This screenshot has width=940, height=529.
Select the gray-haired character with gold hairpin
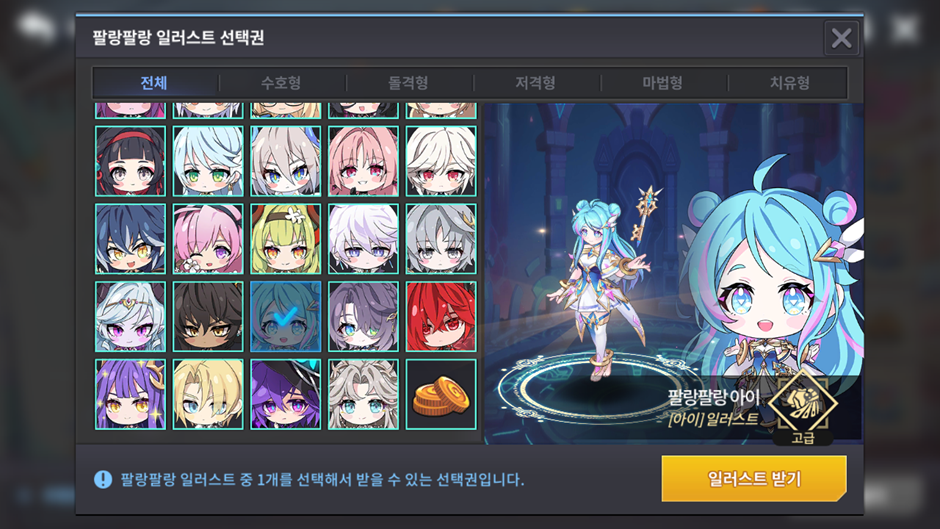[441, 239]
